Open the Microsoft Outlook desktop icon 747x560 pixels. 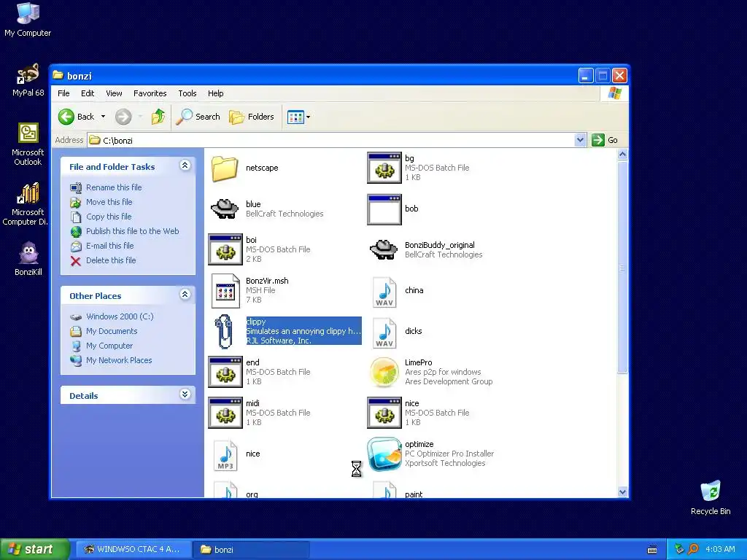pyautogui.click(x=28, y=144)
